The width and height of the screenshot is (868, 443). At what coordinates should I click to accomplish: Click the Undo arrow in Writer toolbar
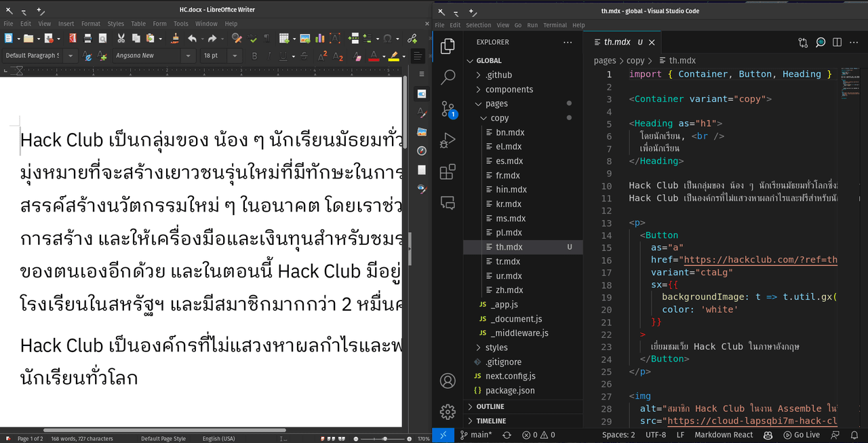[192, 39]
